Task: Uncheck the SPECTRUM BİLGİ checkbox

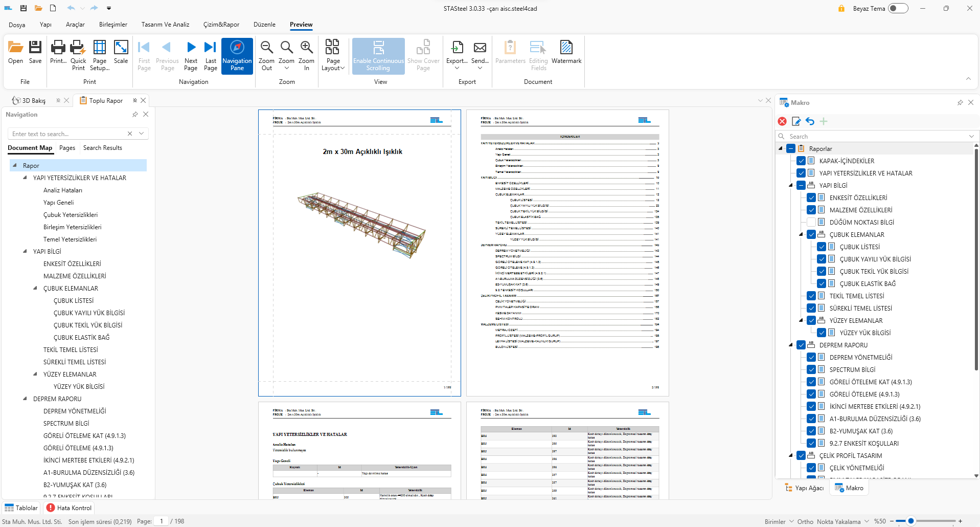Action: point(811,369)
